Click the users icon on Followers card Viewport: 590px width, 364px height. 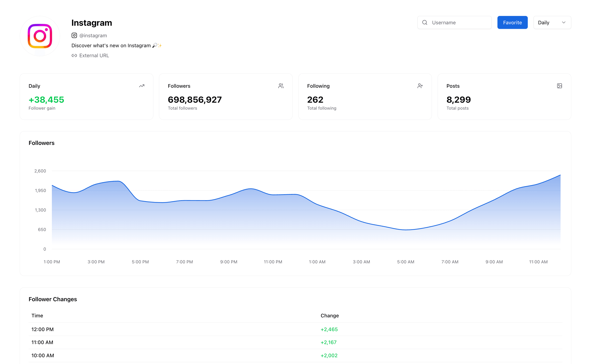pos(281,86)
